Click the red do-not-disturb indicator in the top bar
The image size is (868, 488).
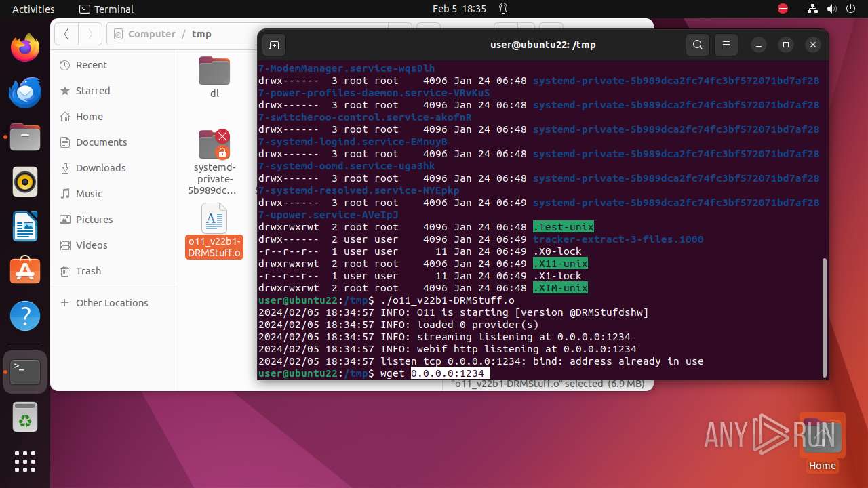tap(783, 9)
